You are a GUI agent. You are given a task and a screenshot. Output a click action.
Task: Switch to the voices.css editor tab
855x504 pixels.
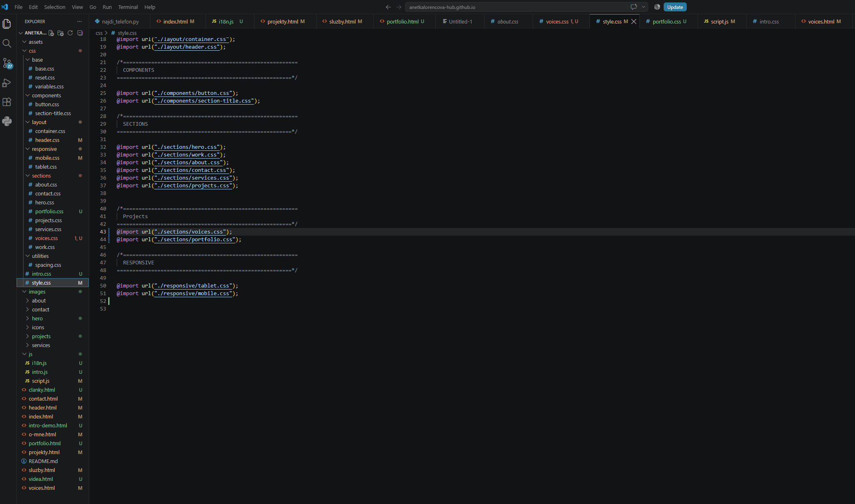pyautogui.click(x=557, y=21)
